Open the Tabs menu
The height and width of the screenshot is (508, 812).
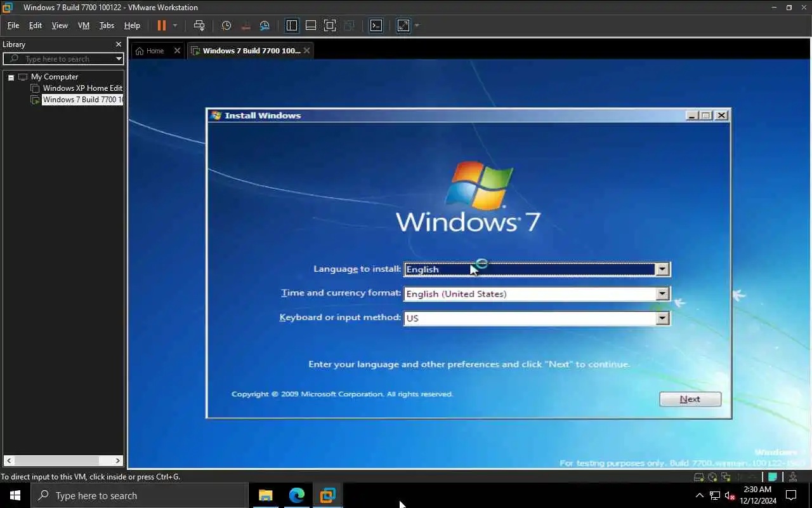tap(107, 25)
